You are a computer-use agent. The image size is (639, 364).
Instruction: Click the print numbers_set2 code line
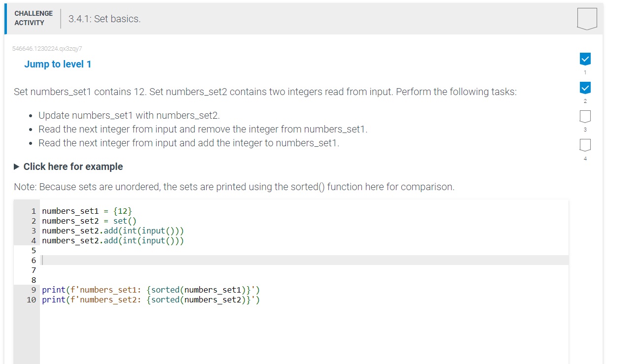coord(151,299)
